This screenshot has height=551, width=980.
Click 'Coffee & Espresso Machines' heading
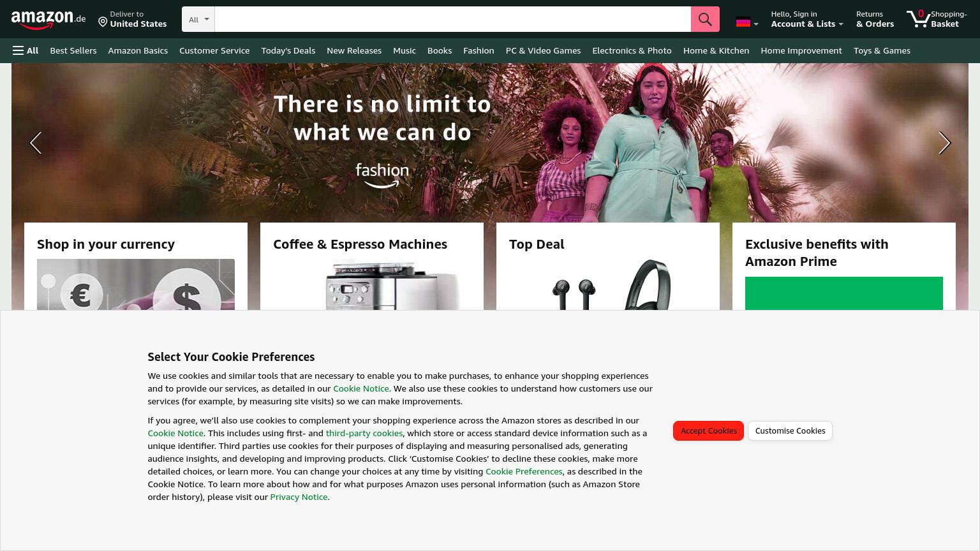pos(360,244)
